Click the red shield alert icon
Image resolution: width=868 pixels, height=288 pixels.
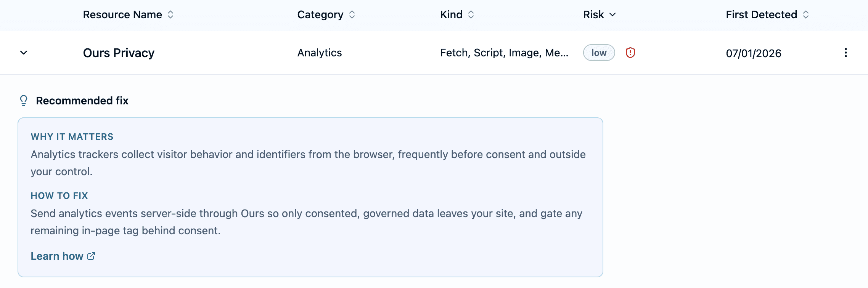[x=630, y=53]
